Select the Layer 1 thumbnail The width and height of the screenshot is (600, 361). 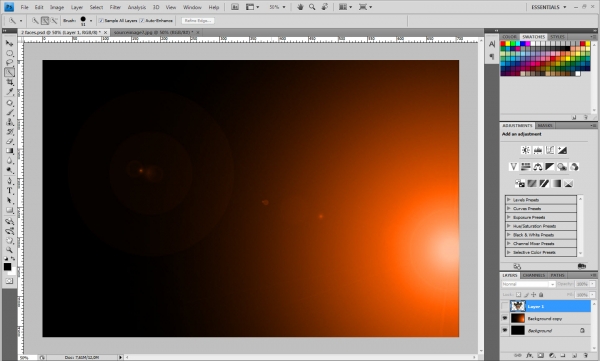(517, 306)
